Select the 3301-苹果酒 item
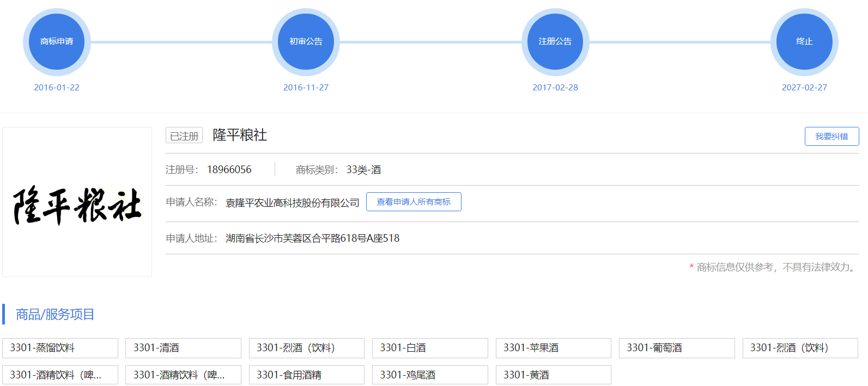868x386 pixels. pos(554,348)
